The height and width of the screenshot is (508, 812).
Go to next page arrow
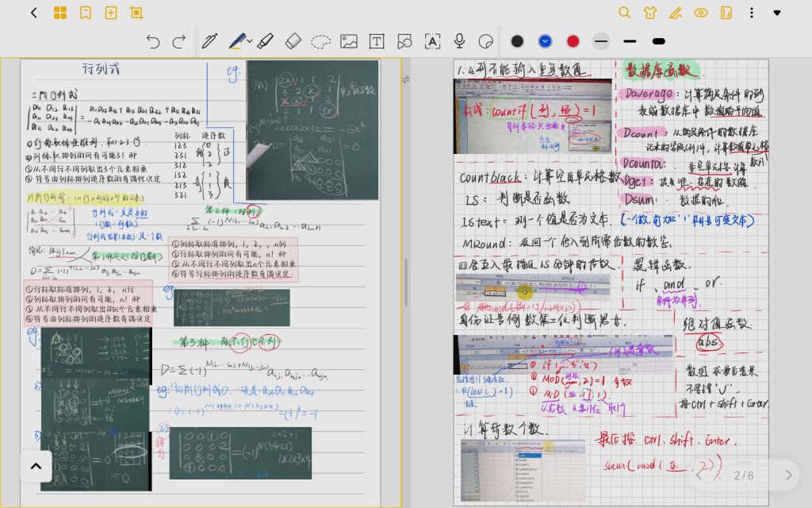pyautogui.click(x=788, y=475)
